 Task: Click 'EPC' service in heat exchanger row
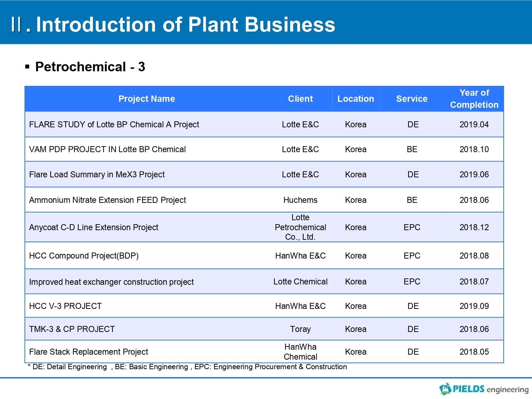412,282
